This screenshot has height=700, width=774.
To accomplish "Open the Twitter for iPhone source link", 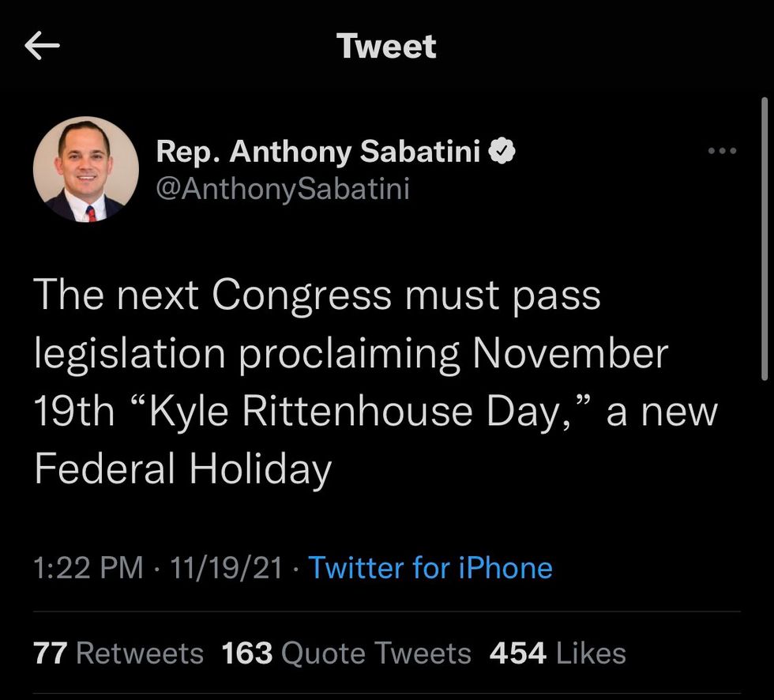I will (430, 567).
